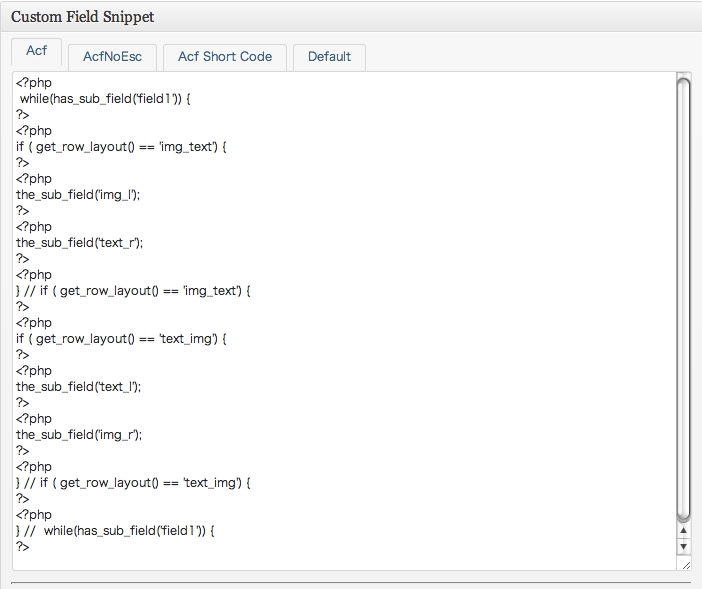Image resolution: width=702 pixels, height=589 pixels.
Task: Click the very first <?php line of snippet
Action: [x=34, y=83]
